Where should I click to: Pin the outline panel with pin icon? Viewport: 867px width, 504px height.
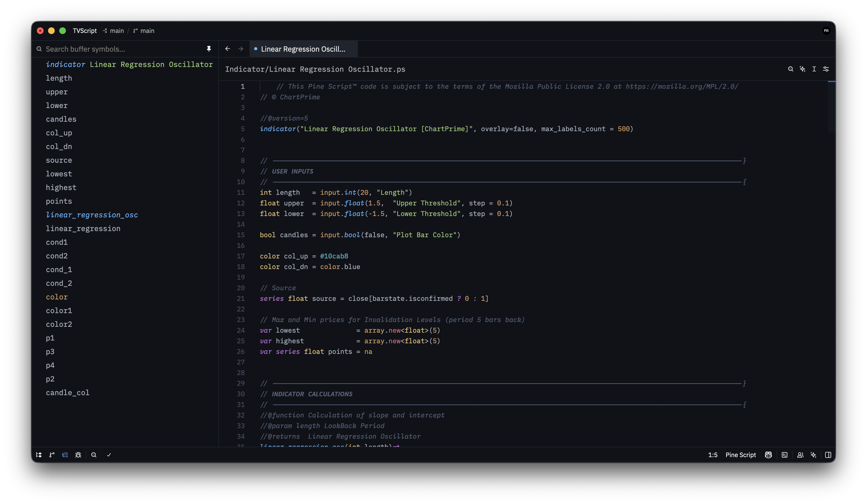coord(209,49)
